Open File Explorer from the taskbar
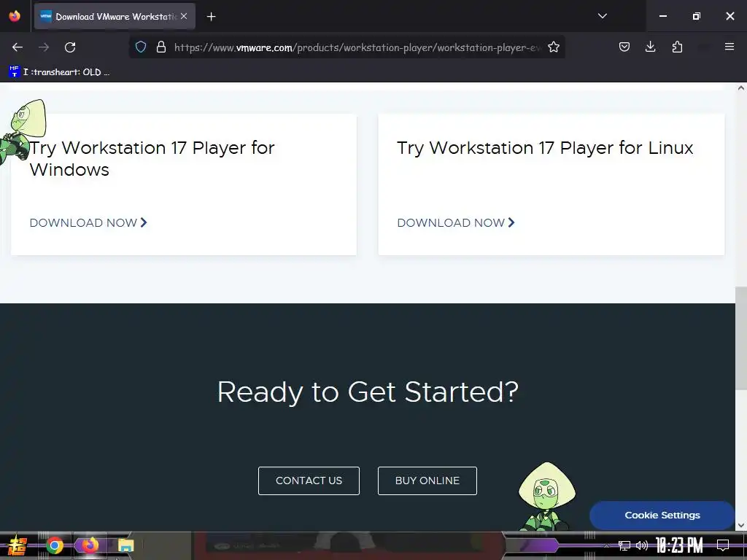The height and width of the screenshot is (560, 747). coord(125,545)
